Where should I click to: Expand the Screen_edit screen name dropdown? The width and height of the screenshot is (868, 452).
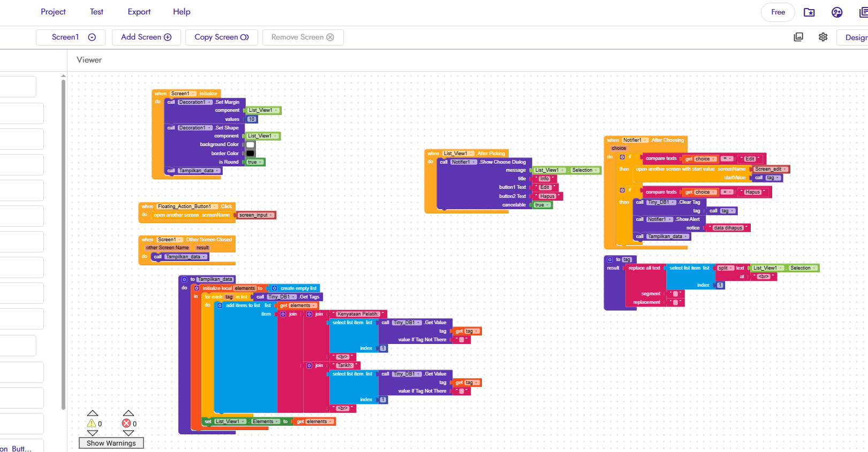point(770,169)
